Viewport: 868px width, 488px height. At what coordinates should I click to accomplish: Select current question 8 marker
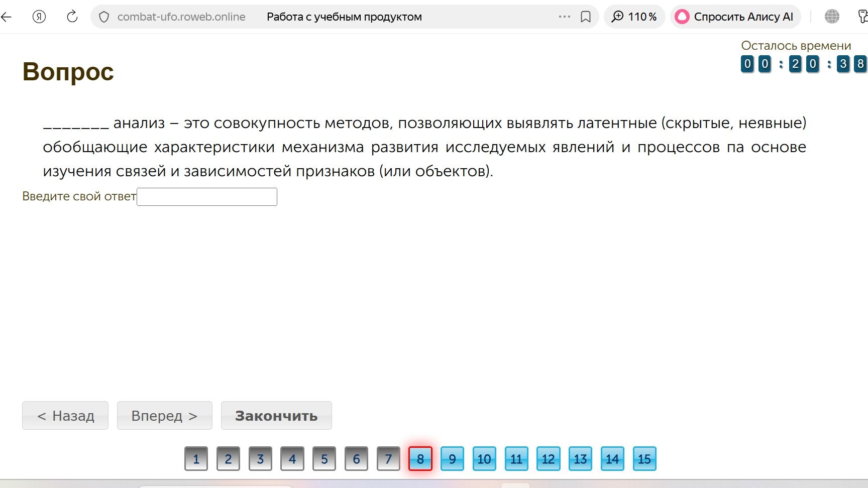[420, 459]
